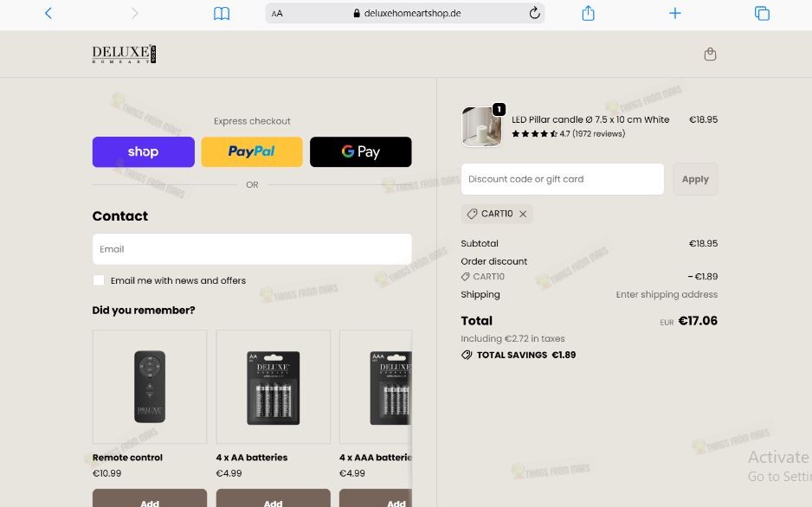
Task: Click the Order discount label
Action: (494, 261)
